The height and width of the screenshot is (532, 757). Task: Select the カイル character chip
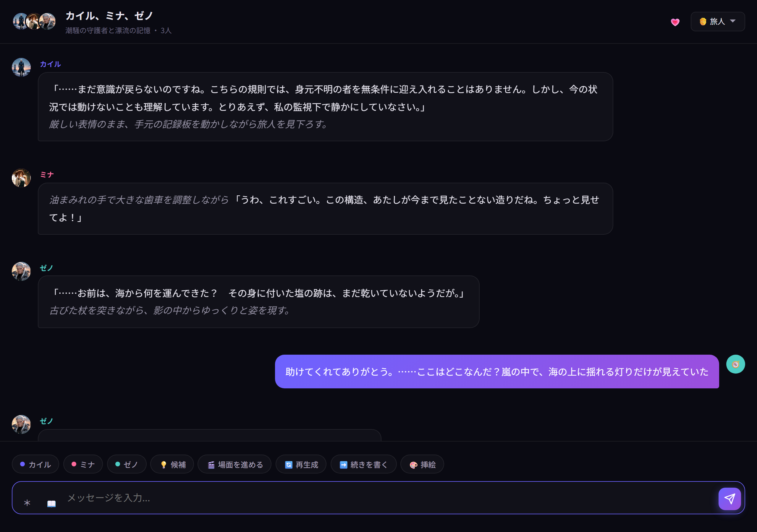pos(35,464)
